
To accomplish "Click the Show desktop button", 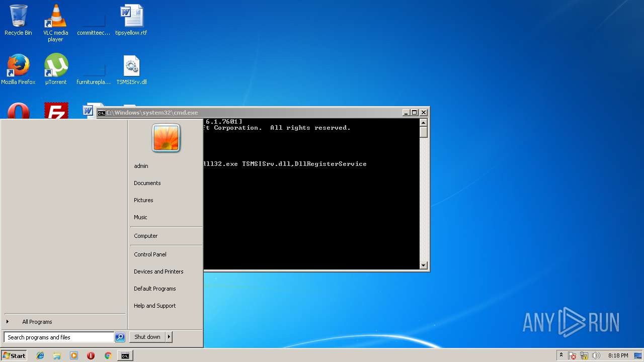I will point(638,355).
